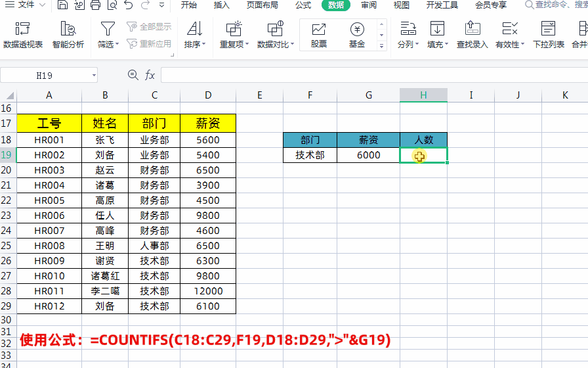Click the 筛选 filter funnel icon
Viewport: 588px width, 368px height.
coord(107,29)
